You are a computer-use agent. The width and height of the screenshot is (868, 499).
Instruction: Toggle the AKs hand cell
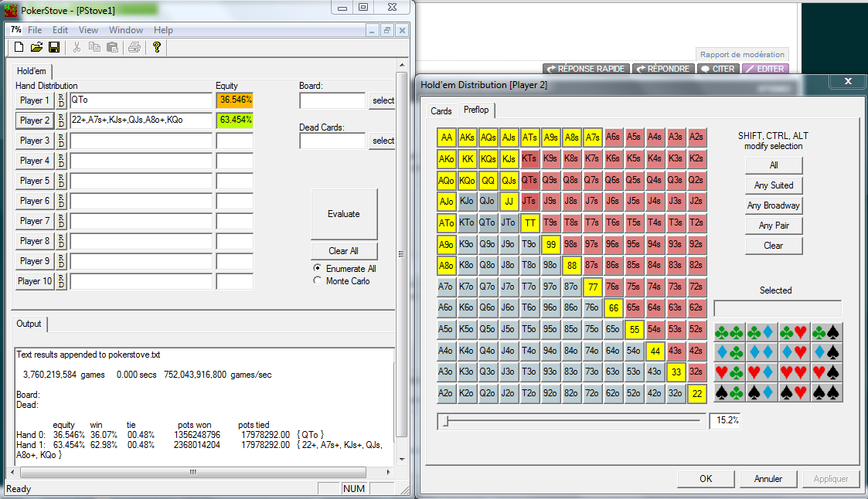pos(468,137)
